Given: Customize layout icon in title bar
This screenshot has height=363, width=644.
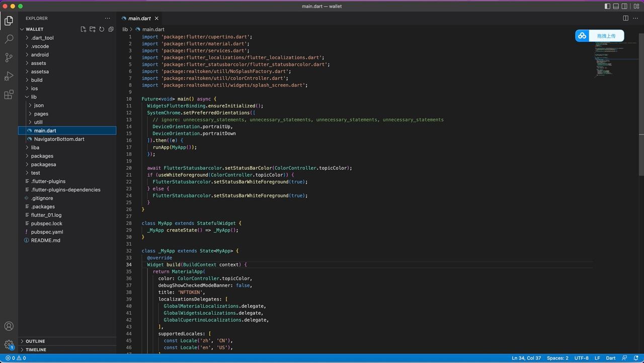Looking at the screenshot, I should point(635,6).
